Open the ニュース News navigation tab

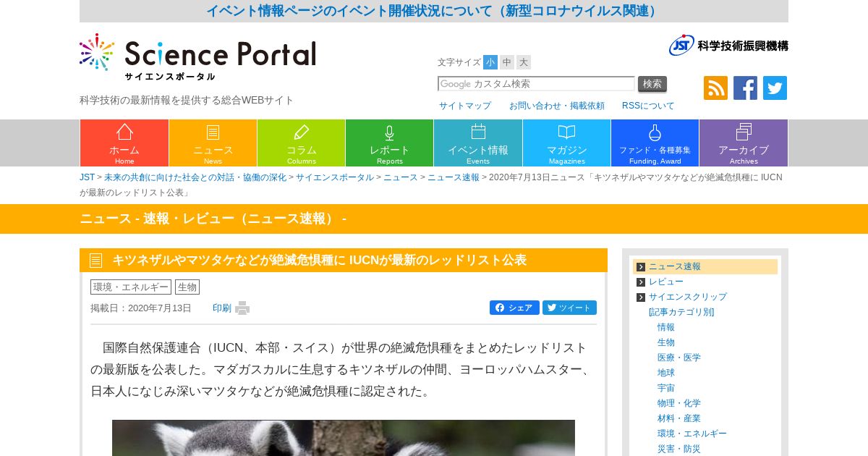(213, 143)
